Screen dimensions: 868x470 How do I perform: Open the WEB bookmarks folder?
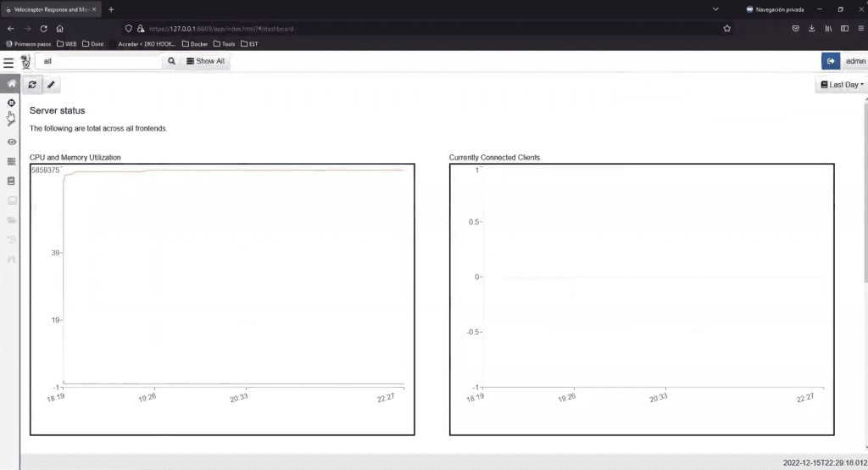pyautogui.click(x=66, y=44)
